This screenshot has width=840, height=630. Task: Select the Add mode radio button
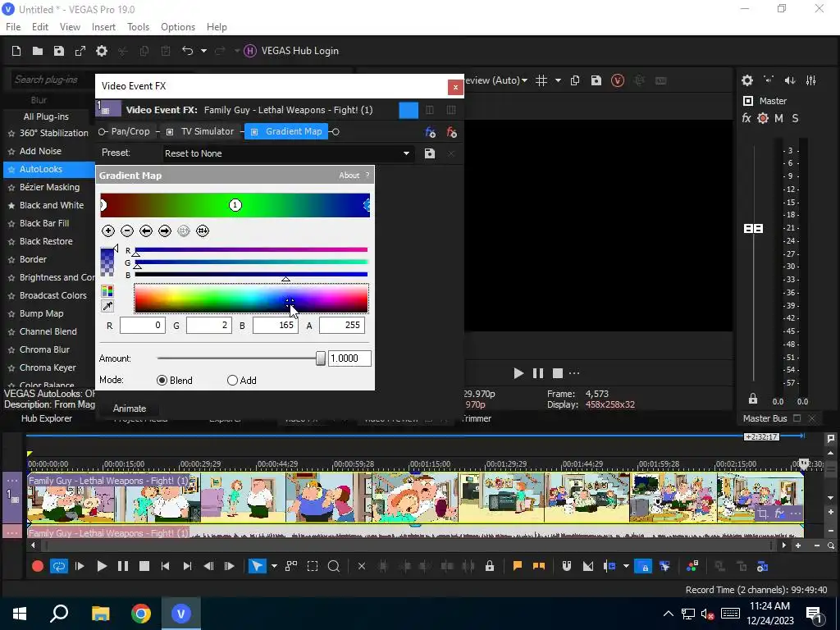click(x=232, y=381)
